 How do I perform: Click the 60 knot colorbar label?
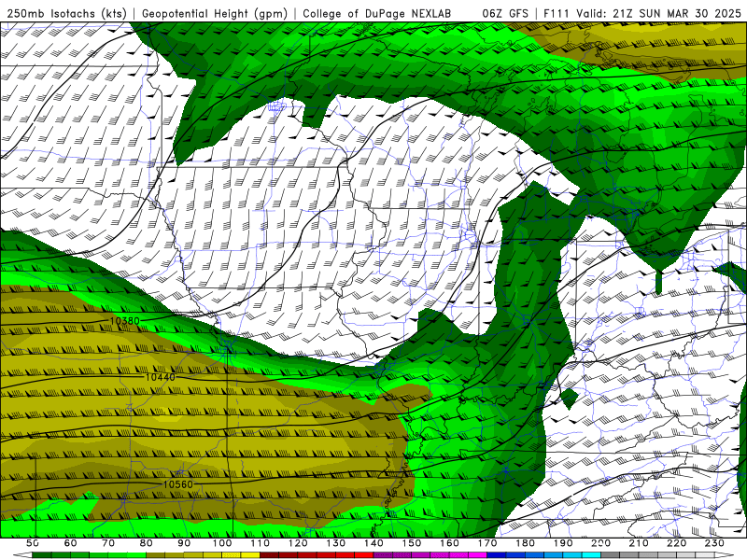pos(70,543)
